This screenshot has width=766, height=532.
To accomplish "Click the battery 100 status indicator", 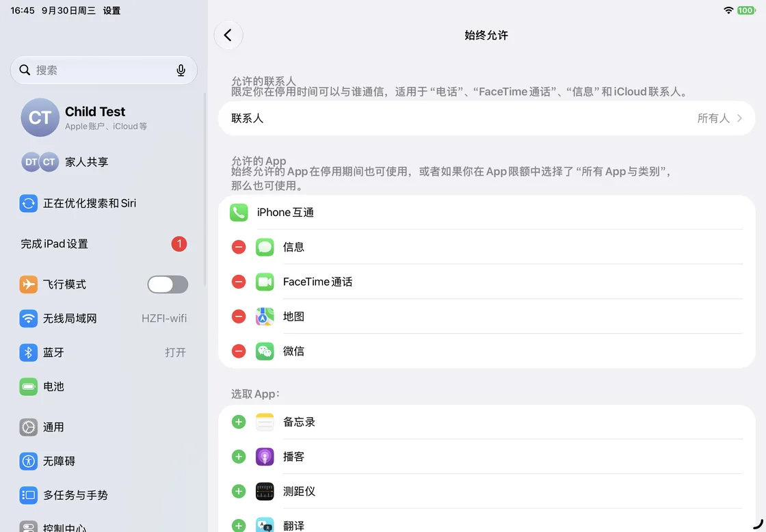I will [x=746, y=10].
